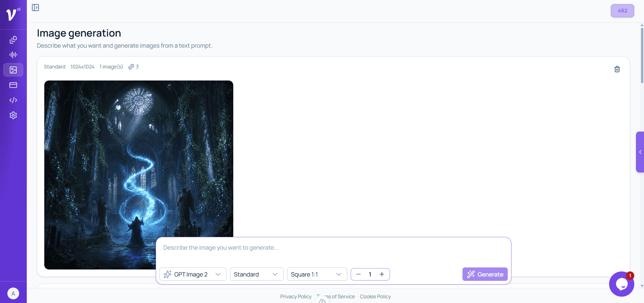Focus the image description prompt field
The image size is (644, 303).
(x=333, y=251)
